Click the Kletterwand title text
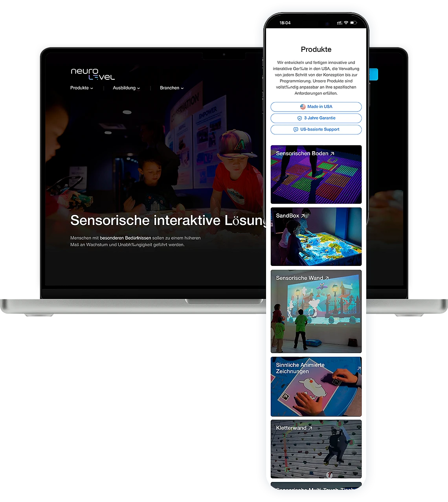Image resolution: width=448 pixels, height=502 pixels. click(x=291, y=428)
